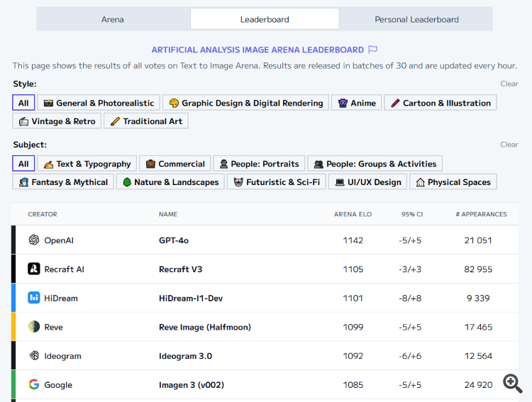The image size is (532, 402).
Task: Sort by ARENA ELO column header
Action: pos(353,214)
